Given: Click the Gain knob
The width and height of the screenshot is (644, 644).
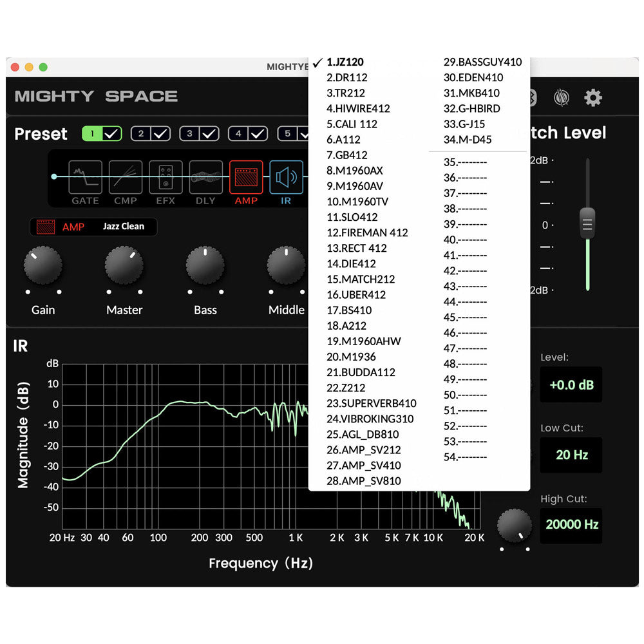Looking at the screenshot, I should [x=43, y=266].
